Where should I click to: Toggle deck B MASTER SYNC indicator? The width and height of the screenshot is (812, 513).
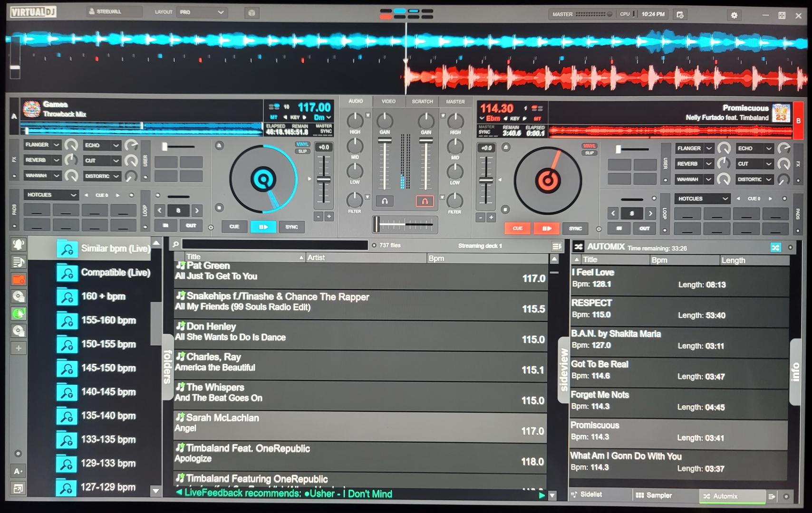coord(486,130)
